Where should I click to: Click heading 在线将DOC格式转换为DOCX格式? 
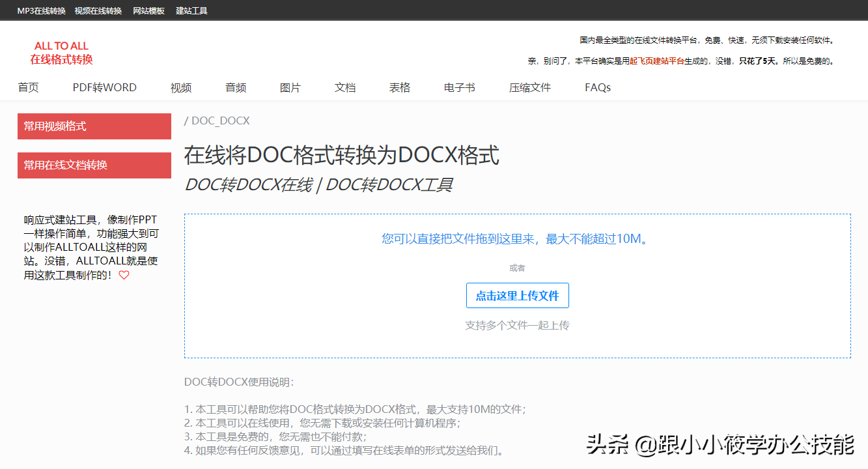tap(342, 156)
